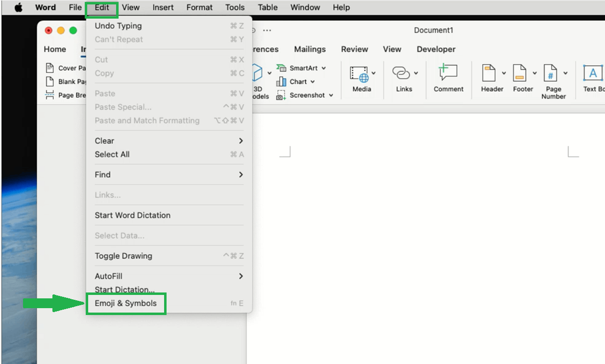Viewport: 605px width, 364px height.
Task: Open the Apple menu
Action: pos(19,7)
